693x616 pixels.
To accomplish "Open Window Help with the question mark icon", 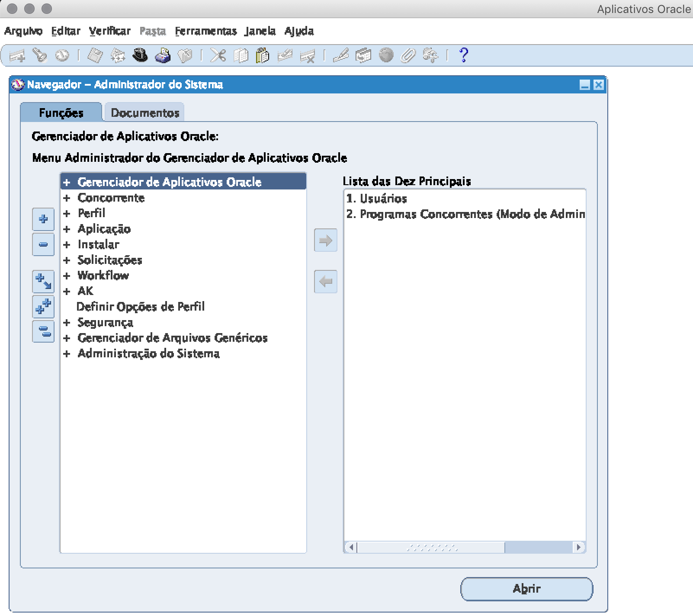I will point(464,55).
